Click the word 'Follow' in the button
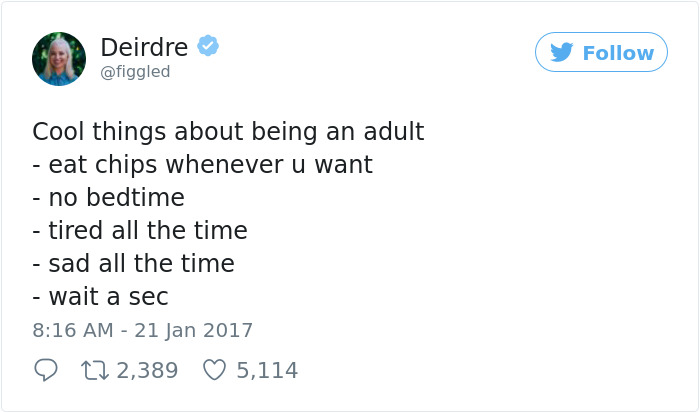 tap(618, 53)
